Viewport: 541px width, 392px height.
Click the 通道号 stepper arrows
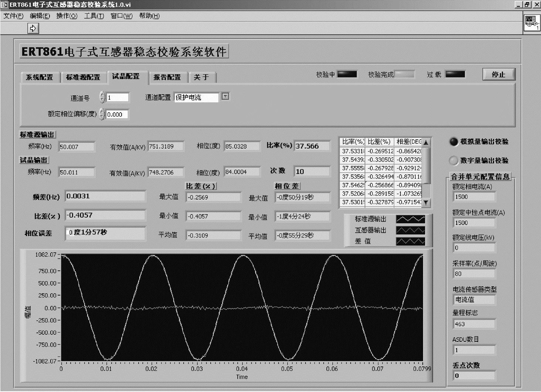(x=102, y=98)
